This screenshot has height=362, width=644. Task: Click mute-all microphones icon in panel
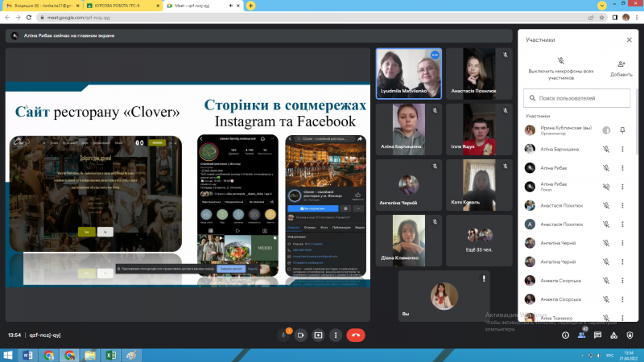pos(560,61)
